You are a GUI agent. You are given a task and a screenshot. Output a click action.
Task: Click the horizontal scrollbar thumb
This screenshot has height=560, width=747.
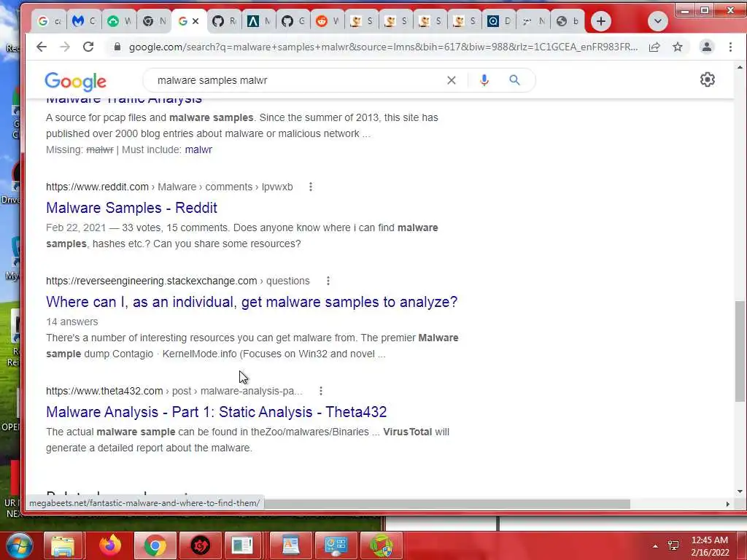click(x=447, y=504)
